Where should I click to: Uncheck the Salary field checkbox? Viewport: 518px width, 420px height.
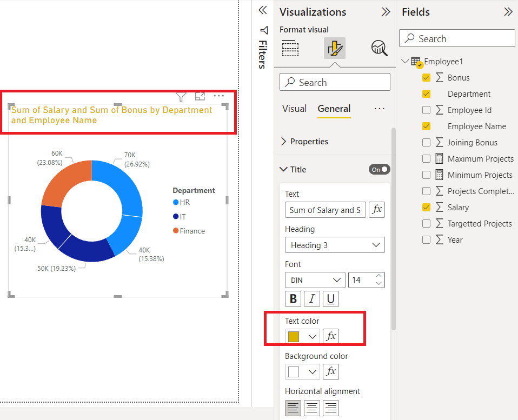tap(426, 208)
